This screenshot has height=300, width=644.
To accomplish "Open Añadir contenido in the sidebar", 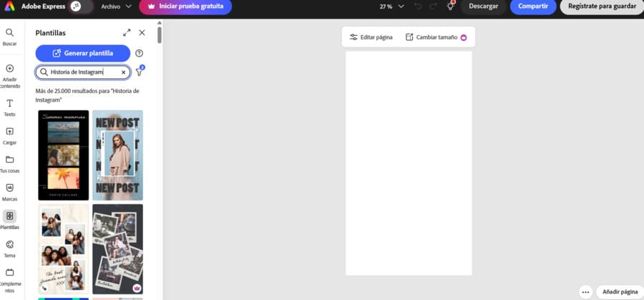I will (x=9, y=77).
